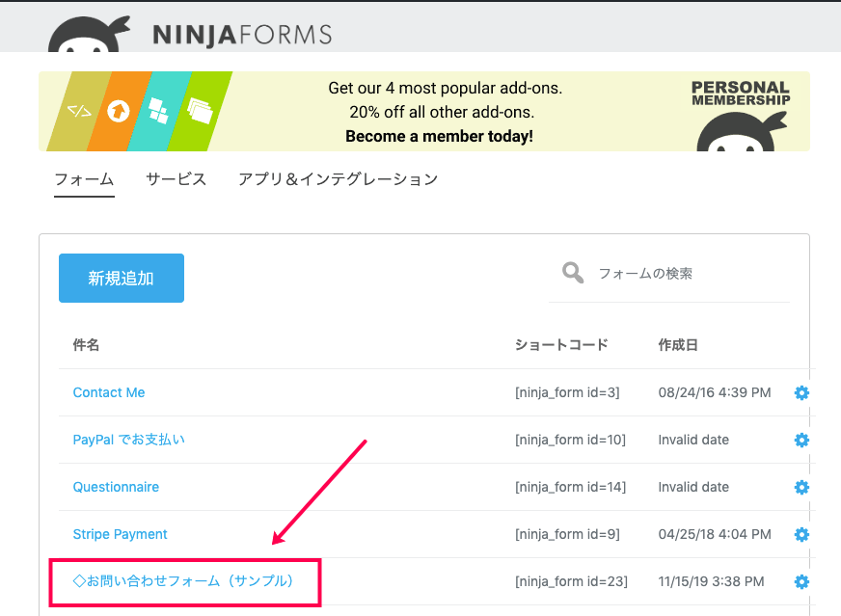Click date 08/24/16 4:39 PM
Viewport: 841px width, 616px height.
715,392
